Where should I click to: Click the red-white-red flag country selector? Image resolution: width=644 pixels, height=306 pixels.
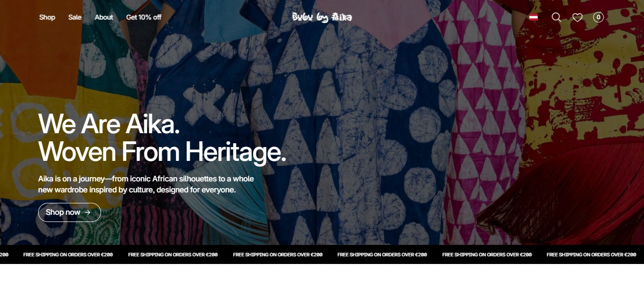(x=533, y=17)
